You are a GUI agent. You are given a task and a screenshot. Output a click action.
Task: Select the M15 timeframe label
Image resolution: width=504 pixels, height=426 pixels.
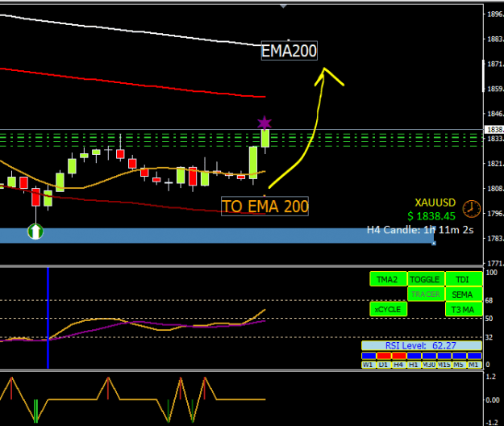pos(444,365)
